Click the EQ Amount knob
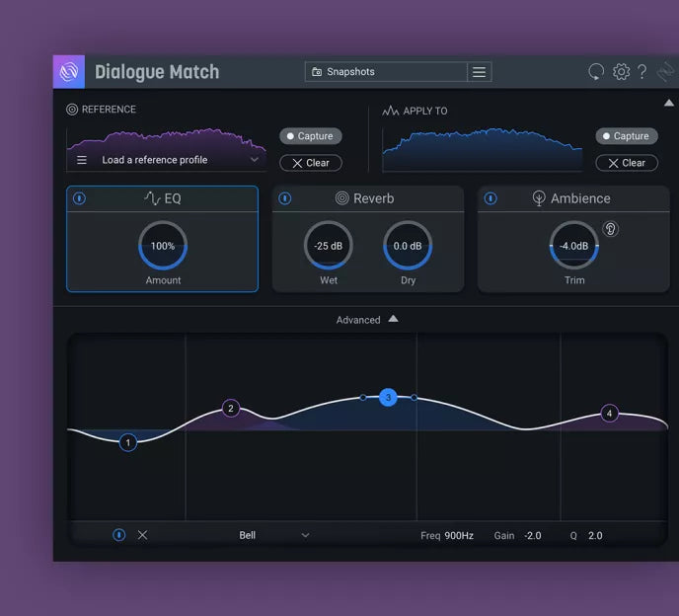 click(163, 246)
